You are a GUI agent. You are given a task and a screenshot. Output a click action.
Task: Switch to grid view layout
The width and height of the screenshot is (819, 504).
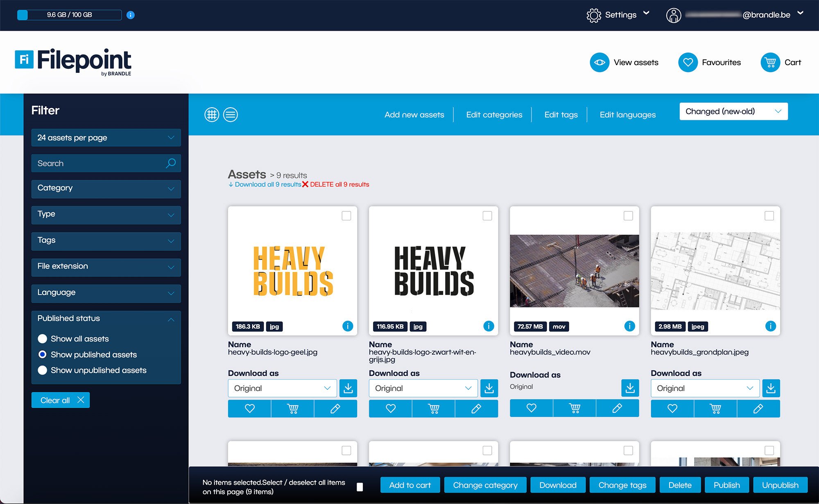coord(212,115)
